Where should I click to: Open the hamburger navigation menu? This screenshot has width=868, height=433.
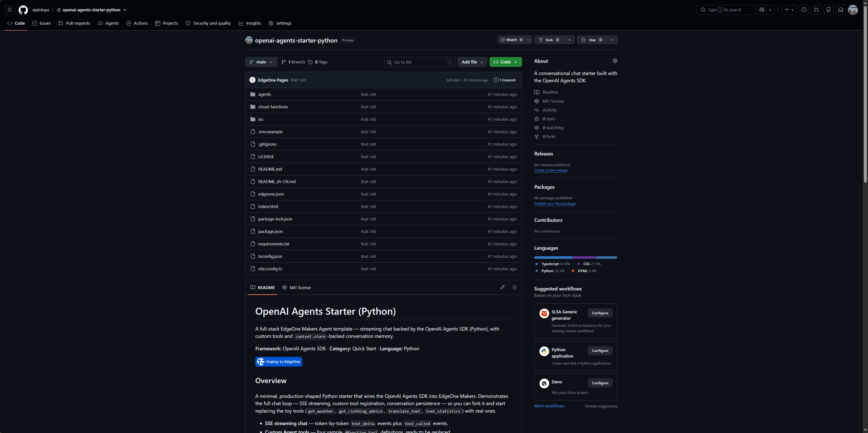pyautogui.click(x=10, y=10)
